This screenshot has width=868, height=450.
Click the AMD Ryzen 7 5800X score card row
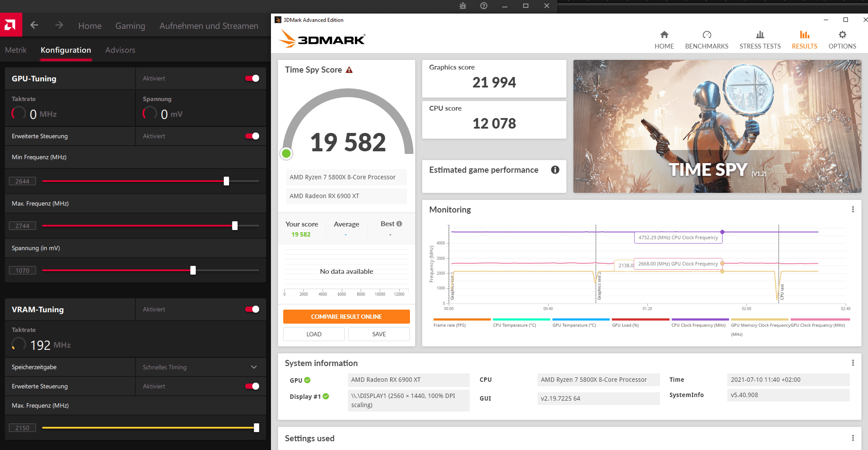pyautogui.click(x=346, y=177)
